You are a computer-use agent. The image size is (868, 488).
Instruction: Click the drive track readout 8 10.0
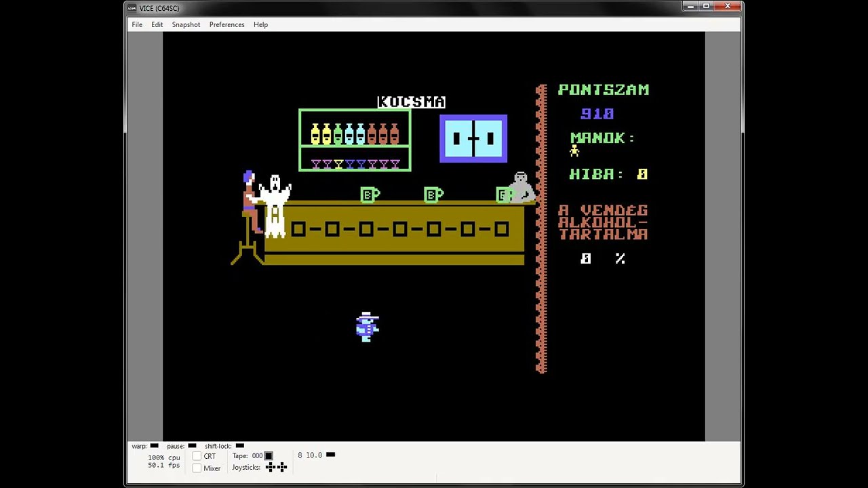pyautogui.click(x=310, y=455)
